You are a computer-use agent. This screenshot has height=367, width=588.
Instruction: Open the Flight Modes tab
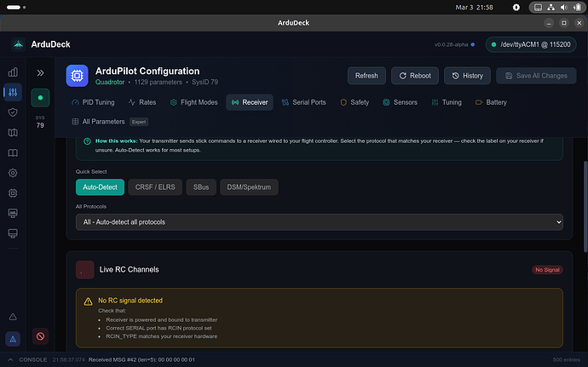(193, 102)
